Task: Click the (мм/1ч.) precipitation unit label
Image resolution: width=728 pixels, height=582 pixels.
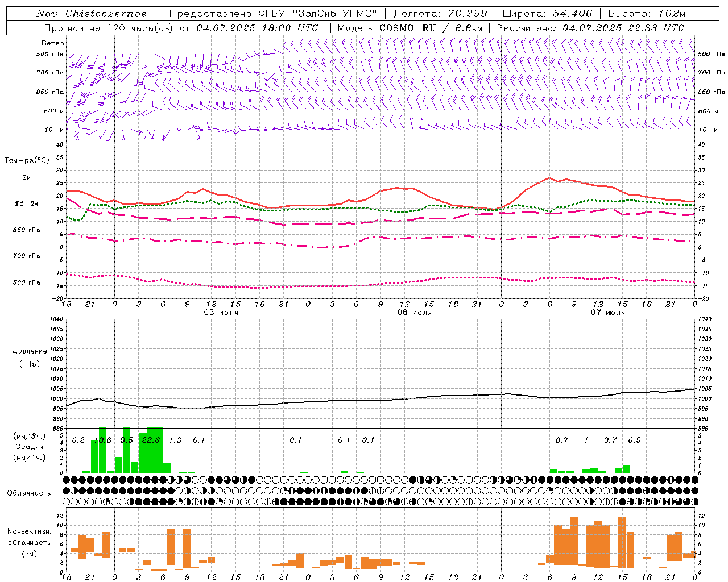Action: [30, 458]
